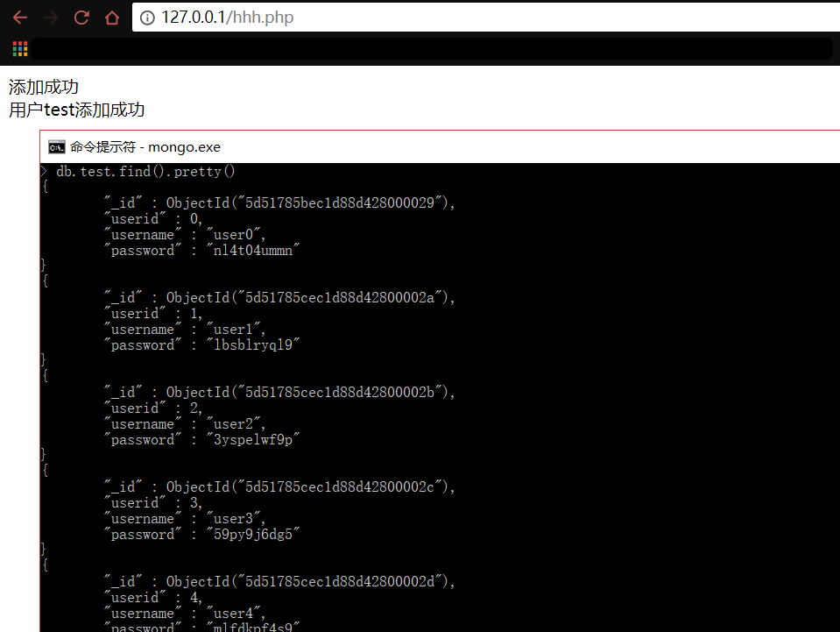Click the '用户test添加成功' message line

(77, 110)
